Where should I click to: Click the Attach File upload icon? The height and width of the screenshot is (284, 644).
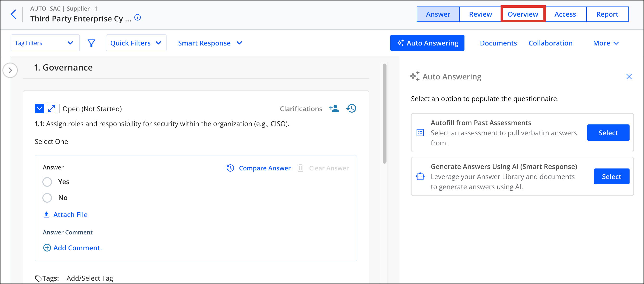[46, 214]
